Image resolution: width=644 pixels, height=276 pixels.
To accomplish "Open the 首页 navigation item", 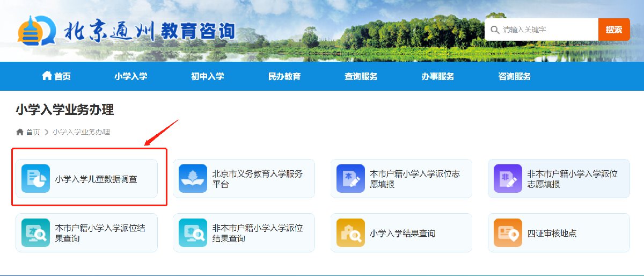I will (56, 76).
